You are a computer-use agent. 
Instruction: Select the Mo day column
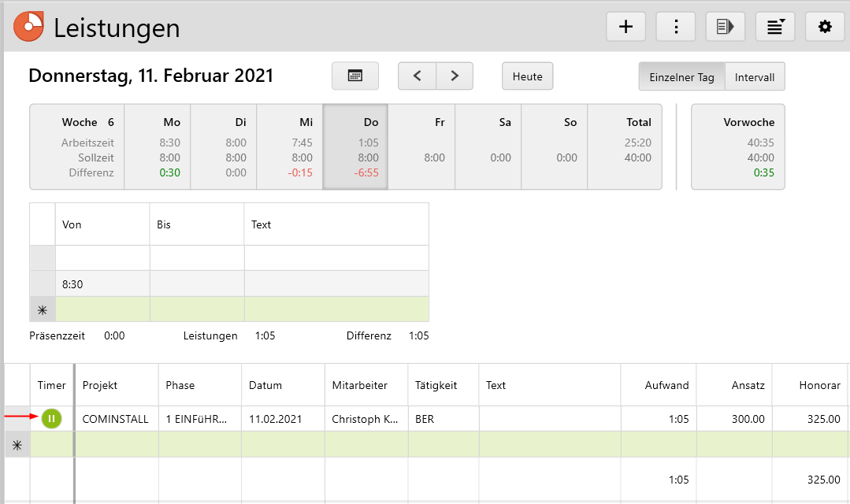point(158,146)
